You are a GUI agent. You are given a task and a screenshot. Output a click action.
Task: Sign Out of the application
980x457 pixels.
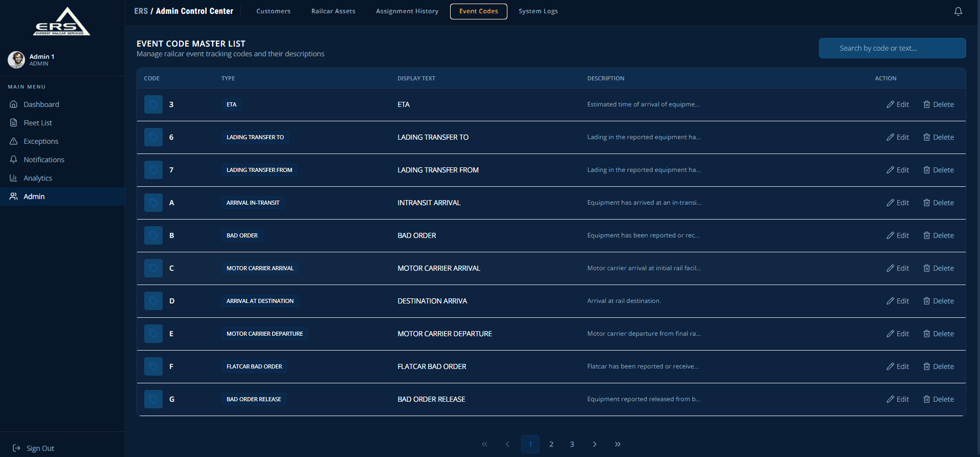34,448
